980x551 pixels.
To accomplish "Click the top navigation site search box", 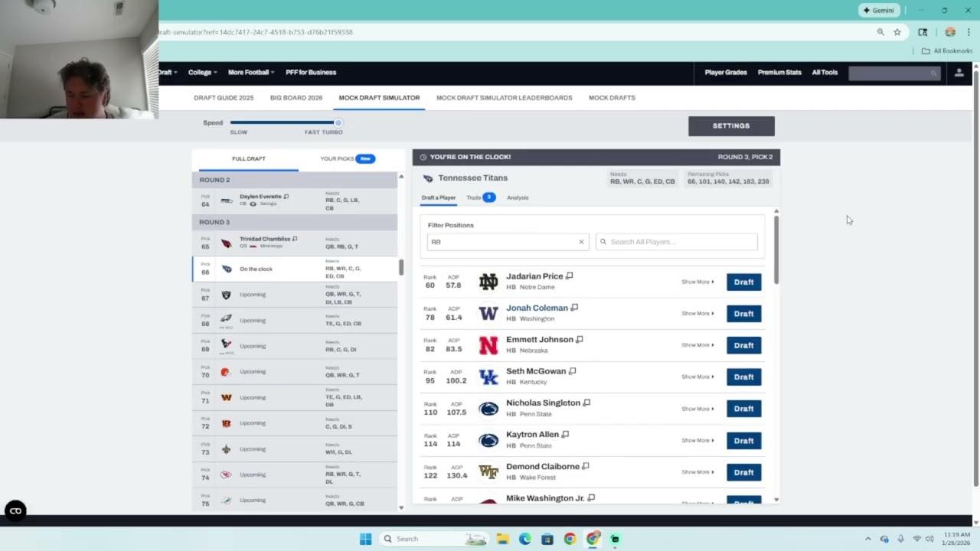I will (893, 73).
